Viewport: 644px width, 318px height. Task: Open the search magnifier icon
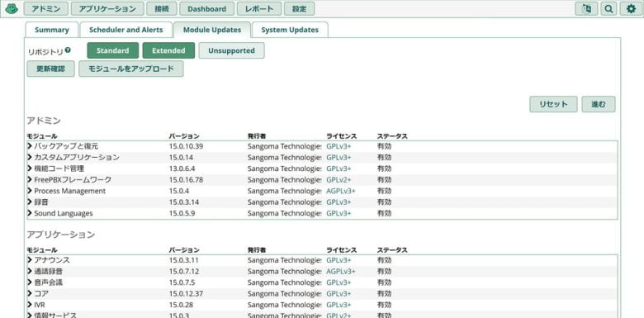(608, 8)
